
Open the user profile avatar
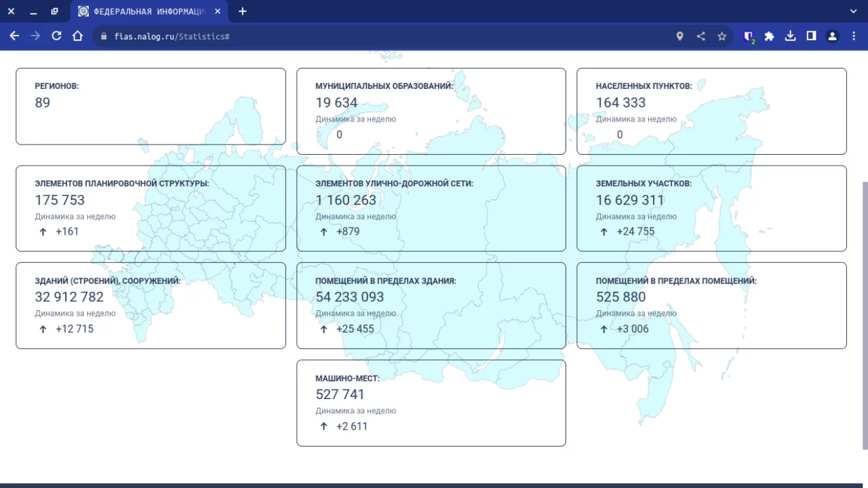click(832, 36)
